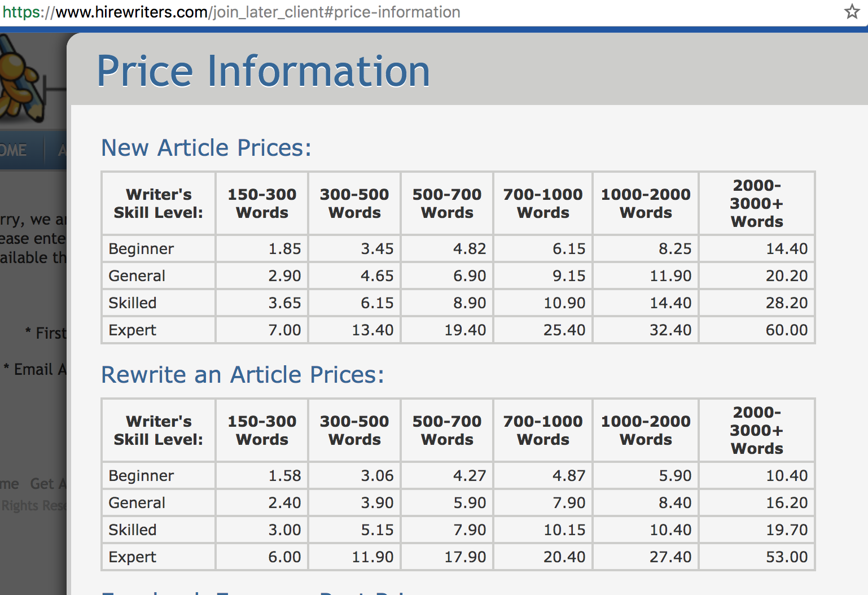The image size is (868, 595).
Task: Click the 11.90 General new article price
Action: (x=646, y=275)
